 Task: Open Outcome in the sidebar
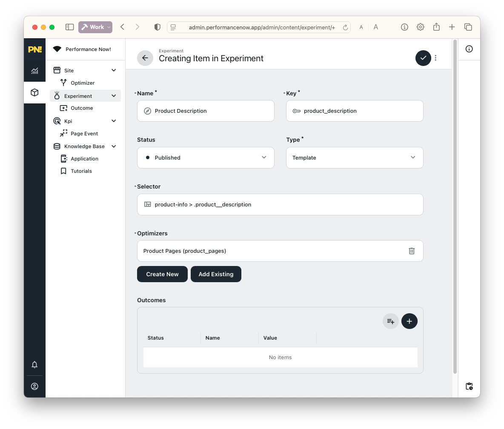(x=82, y=108)
